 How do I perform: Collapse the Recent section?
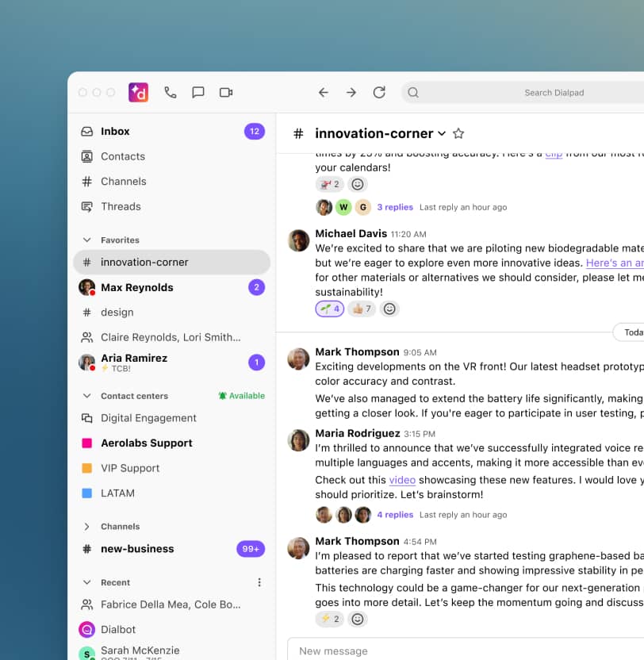tap(86, 582)
